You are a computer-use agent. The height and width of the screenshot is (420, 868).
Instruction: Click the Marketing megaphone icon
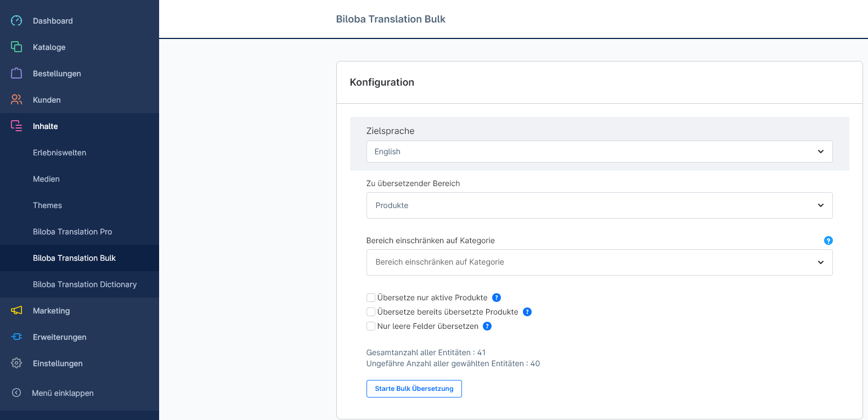[16, 311]
